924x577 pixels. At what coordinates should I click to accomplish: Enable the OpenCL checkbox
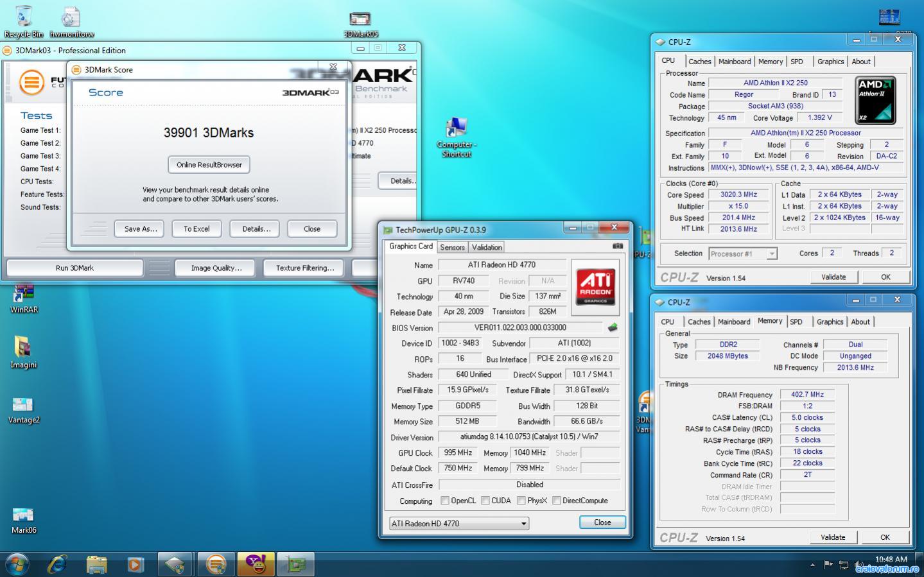(x=445, y=501)
